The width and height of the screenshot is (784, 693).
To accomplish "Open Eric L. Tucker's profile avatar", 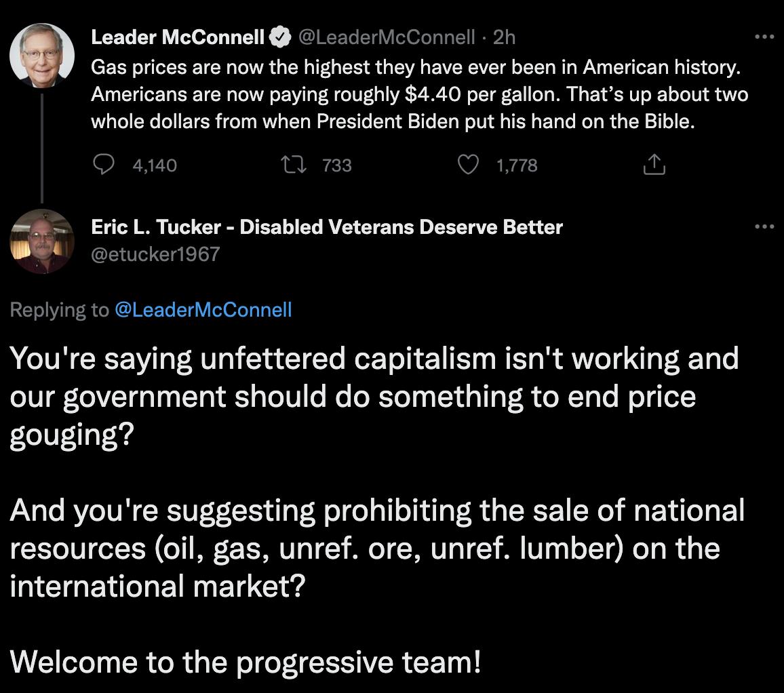I will coord(42,242).
